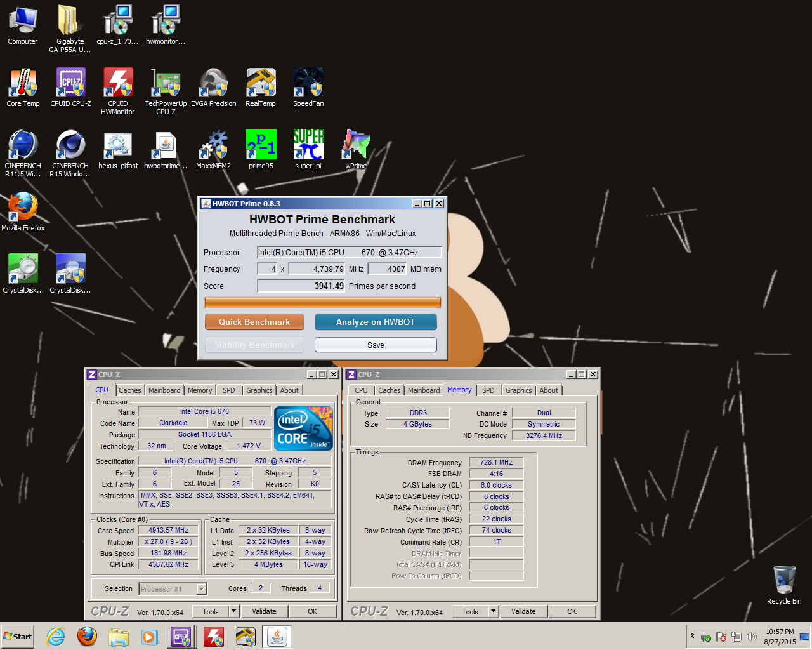Switch to Mainboard tab in left CPU-Z

(x=164, y=390)
